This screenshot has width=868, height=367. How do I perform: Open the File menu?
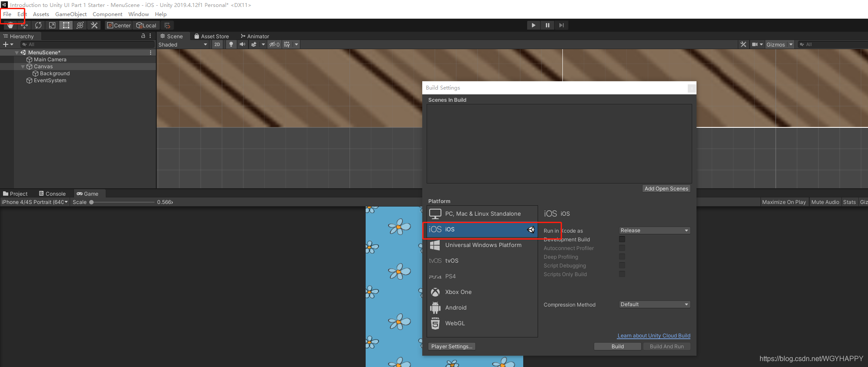(x=7, y=14)
